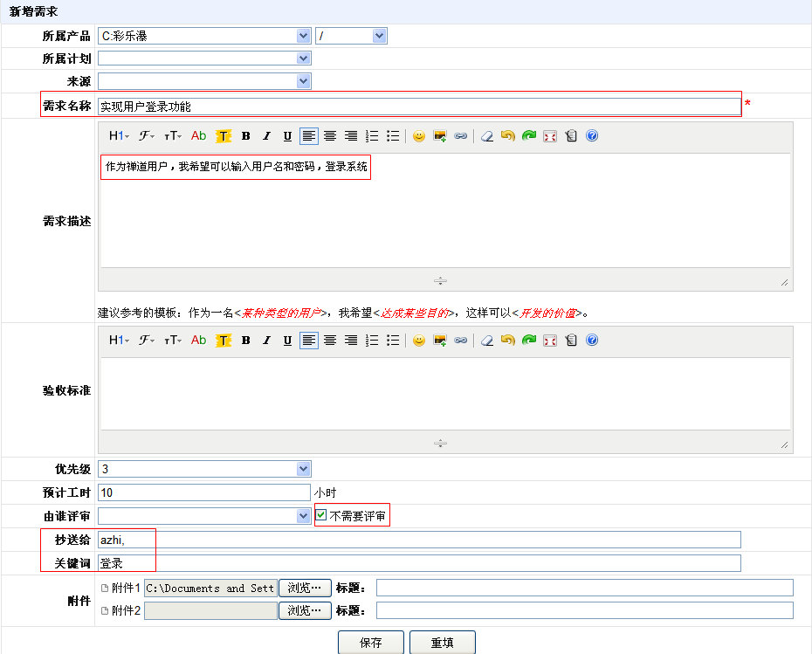
Task: Click the 保存 button
Action: click(371, 643)
